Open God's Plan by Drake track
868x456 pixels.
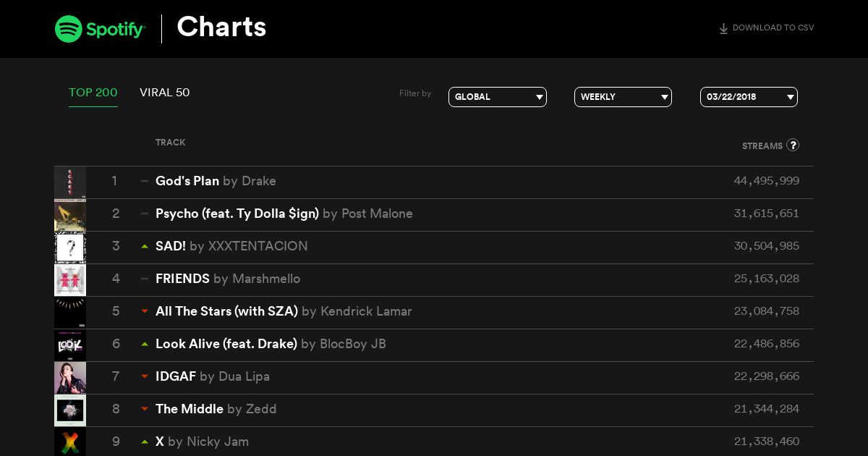[216, 181]
